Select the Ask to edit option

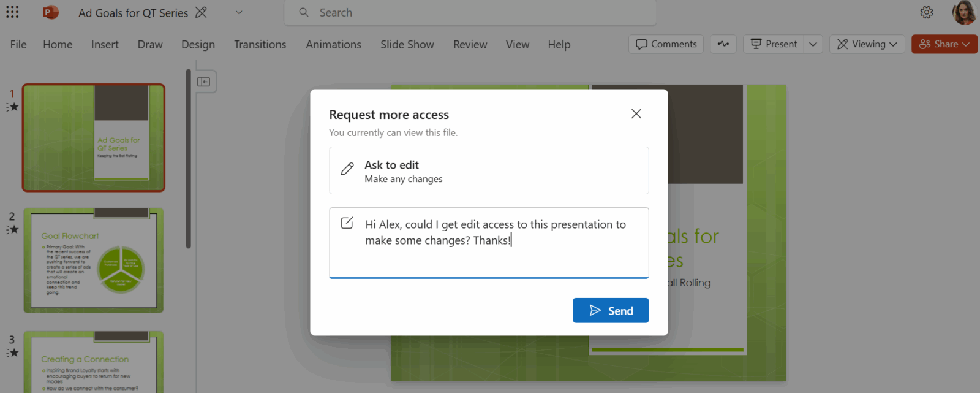[x=488, y=171]
